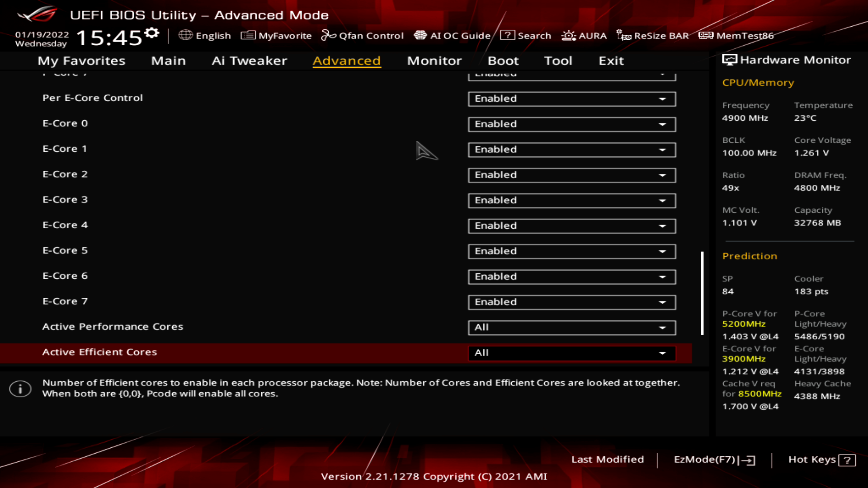Navigate to Boot menu tab
The height and width of the screenshot is (488, 868).
click(503, 60)
